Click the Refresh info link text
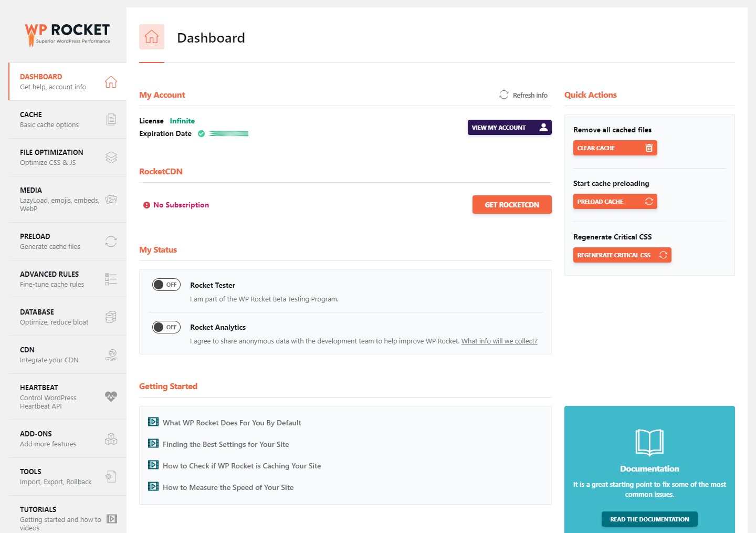 pyautogui.click(x=530, y=95)
